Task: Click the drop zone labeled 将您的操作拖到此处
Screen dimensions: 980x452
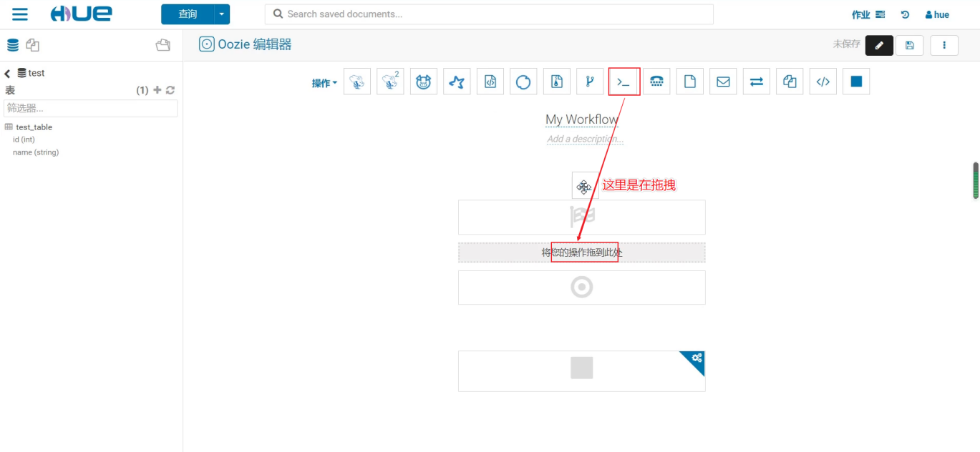Action: pyautogui.click(x=582, y=252)
